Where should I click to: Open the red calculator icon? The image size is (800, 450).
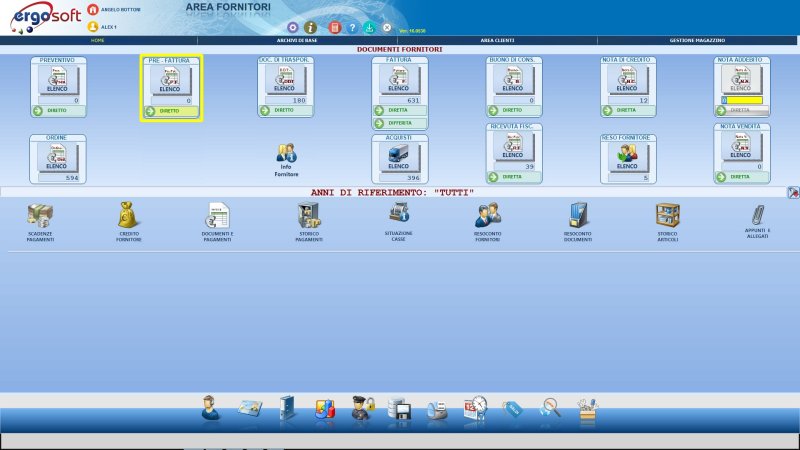[x=335, y=28]
